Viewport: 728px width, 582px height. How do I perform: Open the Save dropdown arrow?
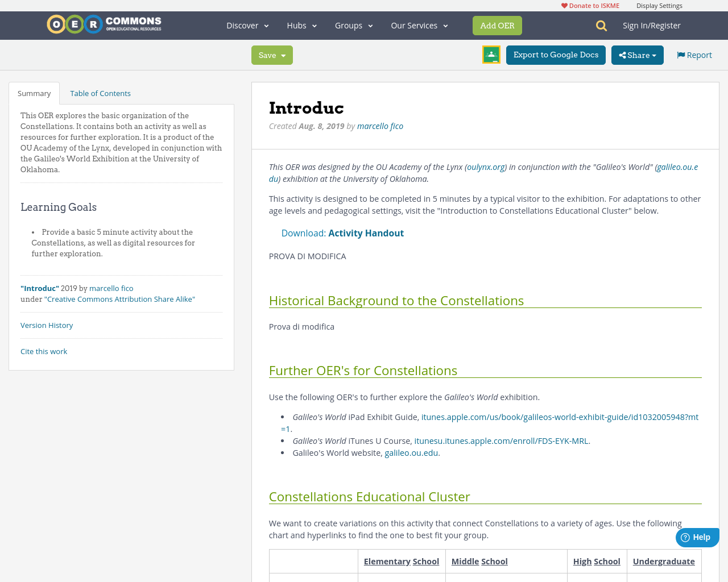click(283, 55)
